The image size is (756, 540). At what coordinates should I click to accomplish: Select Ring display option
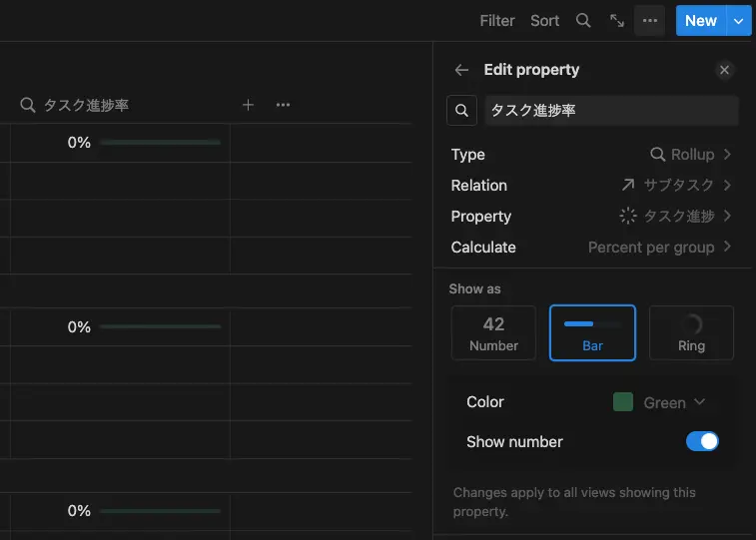click(x=691, y=332)
